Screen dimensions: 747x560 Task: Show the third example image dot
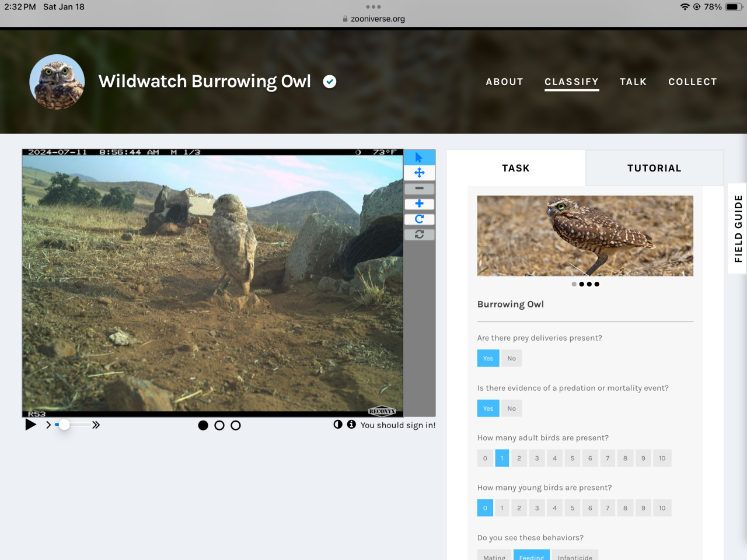coord(589,284)
